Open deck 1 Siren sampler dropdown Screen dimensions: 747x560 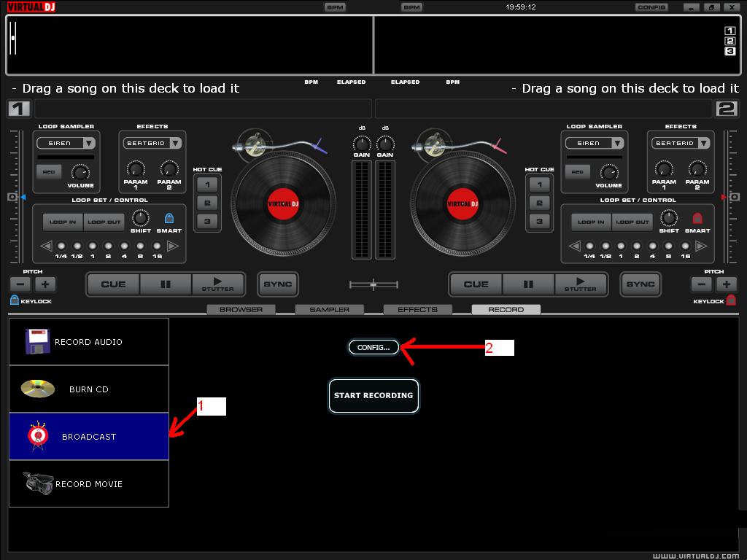click(89, 143)
